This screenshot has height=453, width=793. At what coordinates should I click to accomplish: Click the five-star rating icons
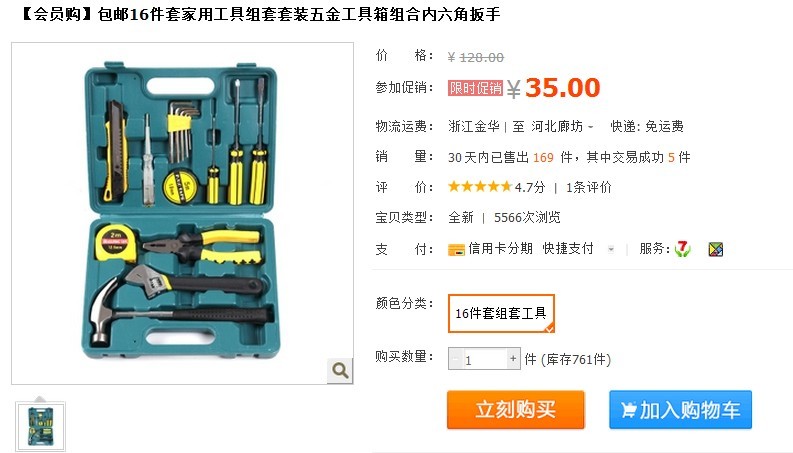(480, 187)
